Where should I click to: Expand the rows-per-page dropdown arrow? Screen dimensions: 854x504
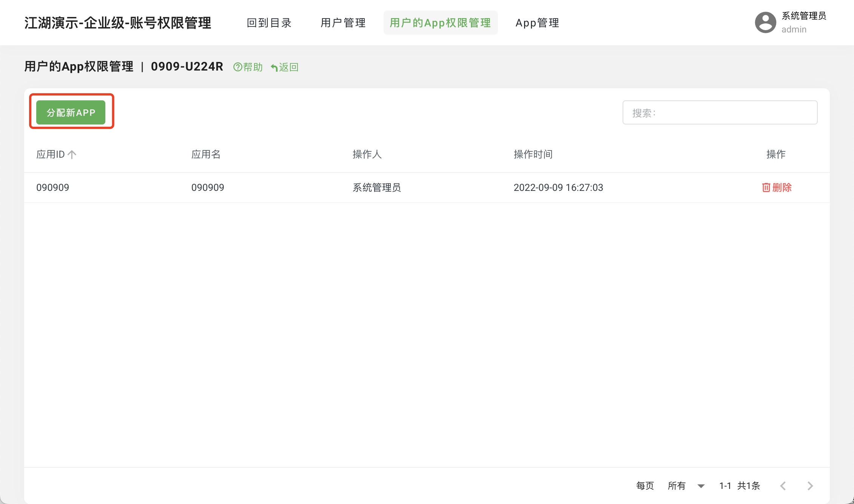click(x=701, y=486)
